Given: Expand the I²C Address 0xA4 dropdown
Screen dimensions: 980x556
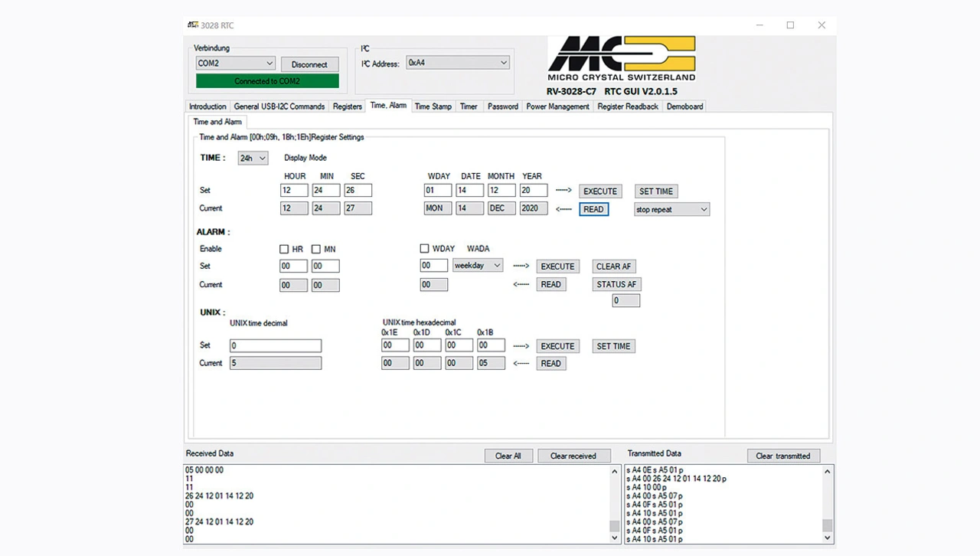Looking at the screenshot, I should [x=457, y=63].
